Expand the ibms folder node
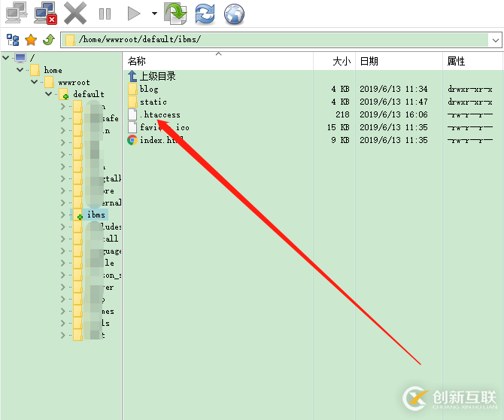Screen dimensions: 504x420 (63, 215)
